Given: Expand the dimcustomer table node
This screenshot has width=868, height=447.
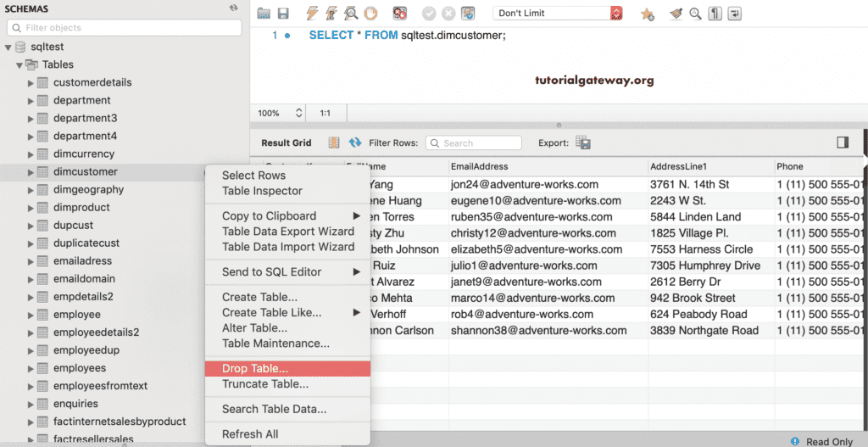Looking at the screenshot, I should [x=31, y=171].
